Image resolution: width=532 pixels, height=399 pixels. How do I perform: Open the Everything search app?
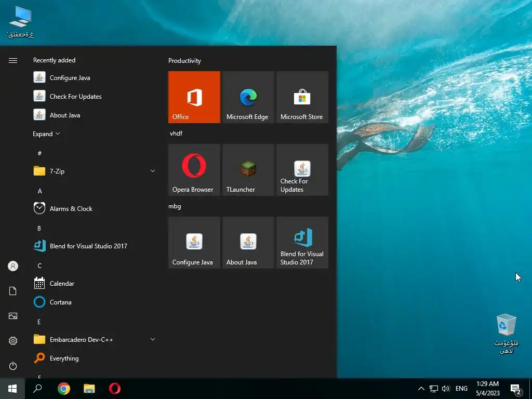pyautogui.click(x=95, y=358)
